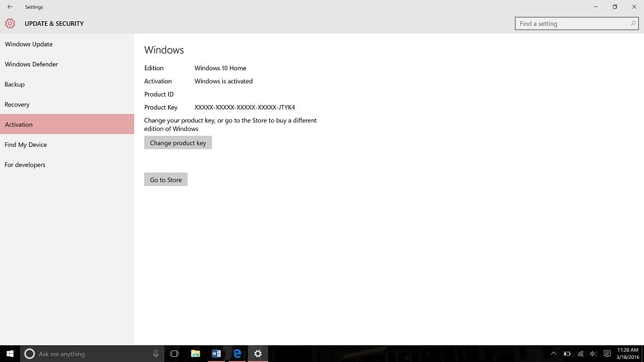The image size is (644, 362).
Task: Close the Settings window
Action: (634, 7)
